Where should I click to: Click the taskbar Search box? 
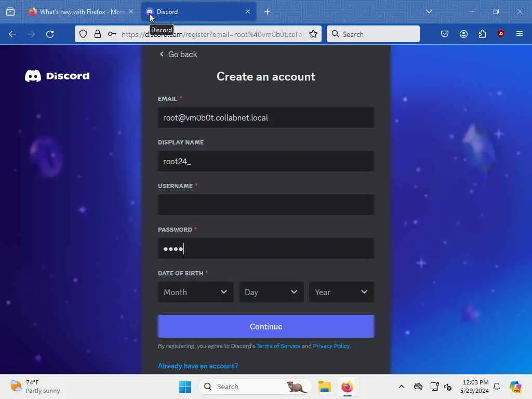pos(255,387)
